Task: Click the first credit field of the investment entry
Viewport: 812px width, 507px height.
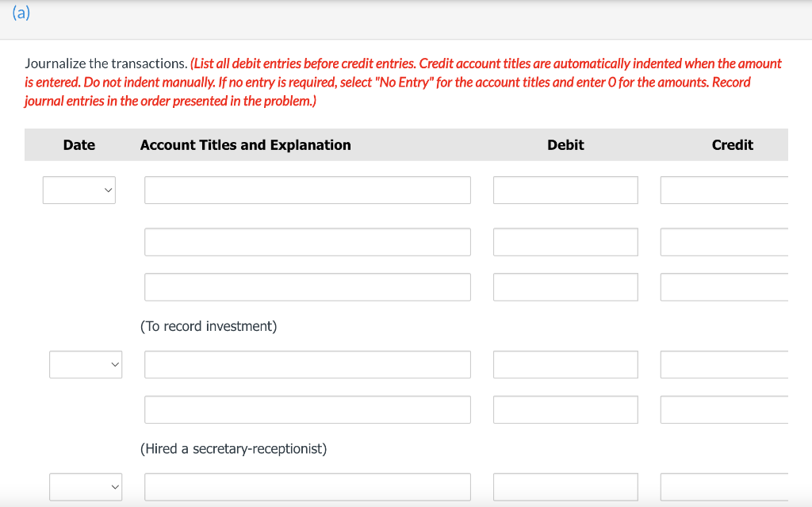Action: coord(725,190)
